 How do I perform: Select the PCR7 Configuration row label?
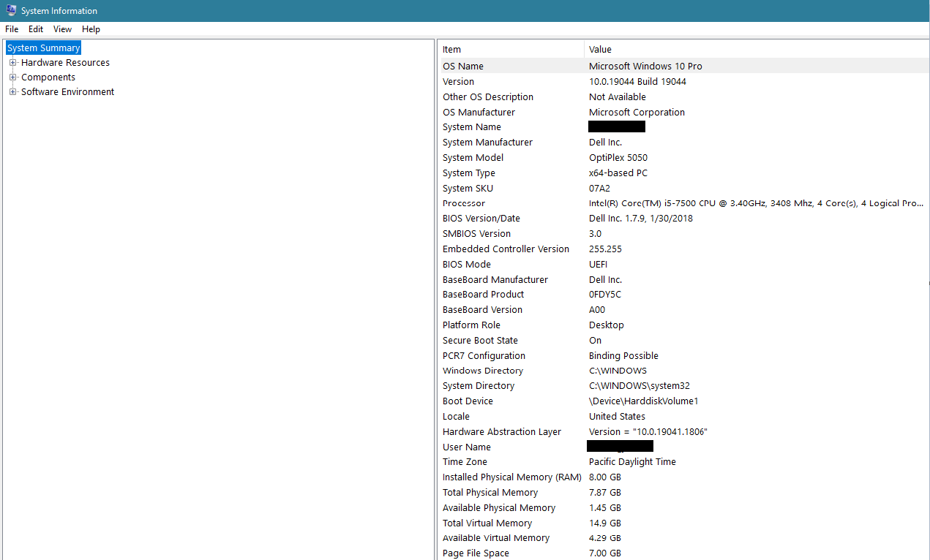484,356
